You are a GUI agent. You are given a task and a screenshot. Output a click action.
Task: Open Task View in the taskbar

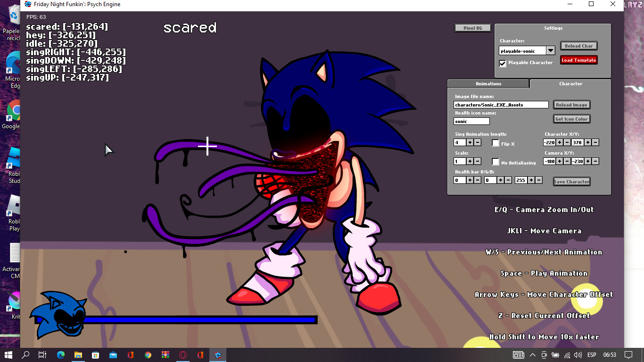point(42,355)
